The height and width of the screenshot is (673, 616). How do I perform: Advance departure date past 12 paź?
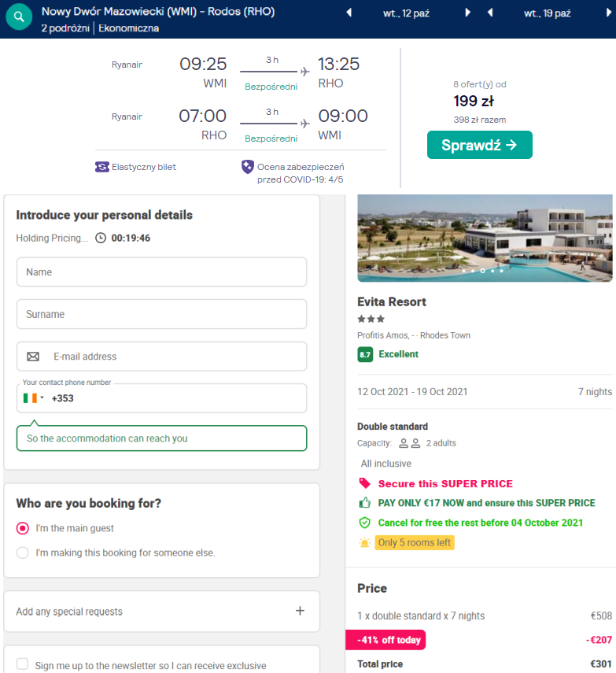[x=467, y=13]
